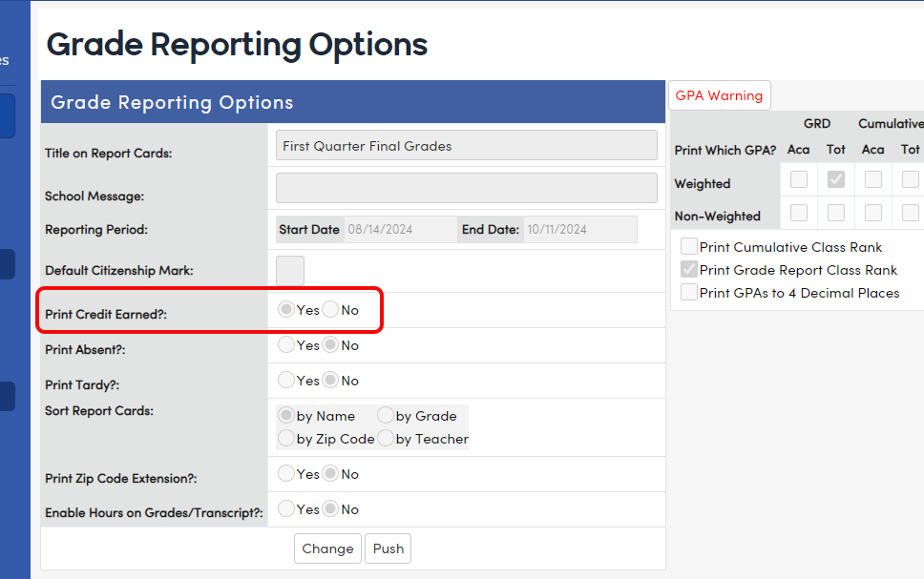Image resolution: width=924 pixels, height=579 pixels.
Task: Click the Sort Report Cards label
Action: coord(99,410)
